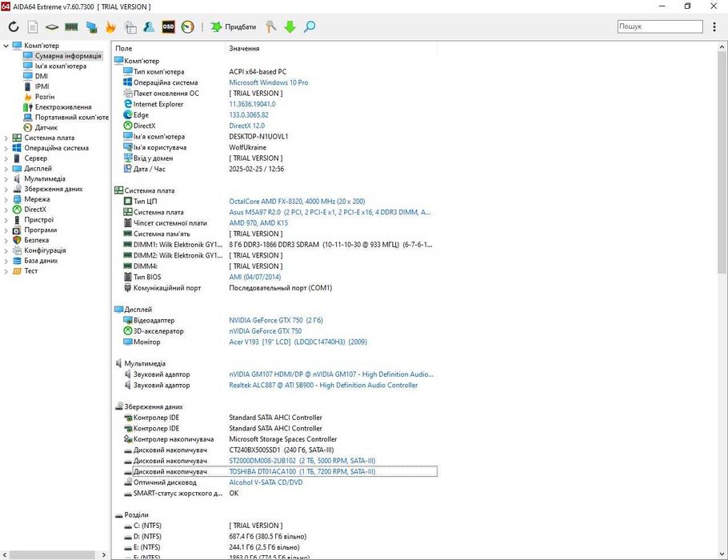
Task: Click the magnifier search toolbar icon
Action: point(310,27)
